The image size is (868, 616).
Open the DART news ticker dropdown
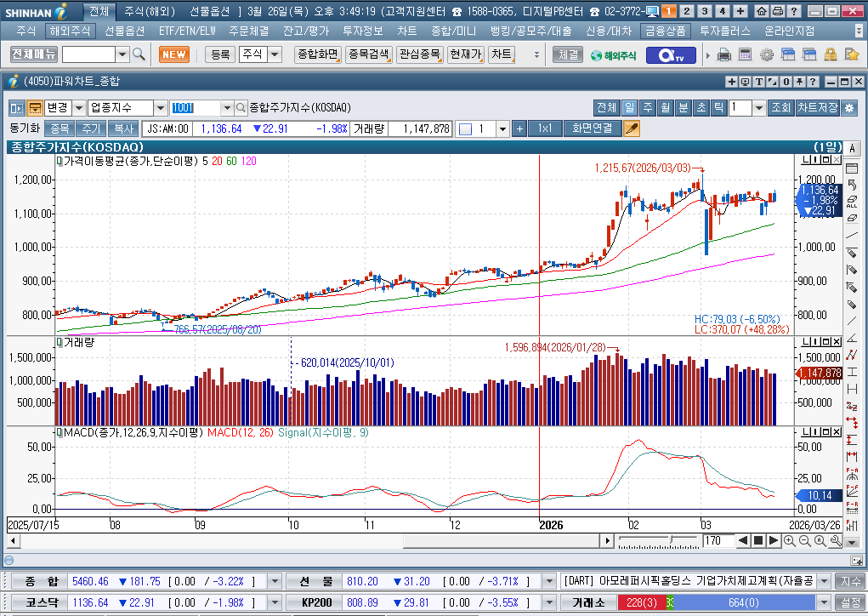825,581
